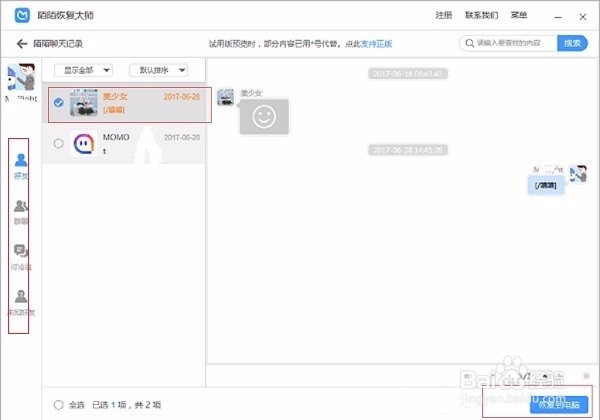Click 美少女 contact avatar in list
The image size is (600, 420).
(x=83, y=103)
